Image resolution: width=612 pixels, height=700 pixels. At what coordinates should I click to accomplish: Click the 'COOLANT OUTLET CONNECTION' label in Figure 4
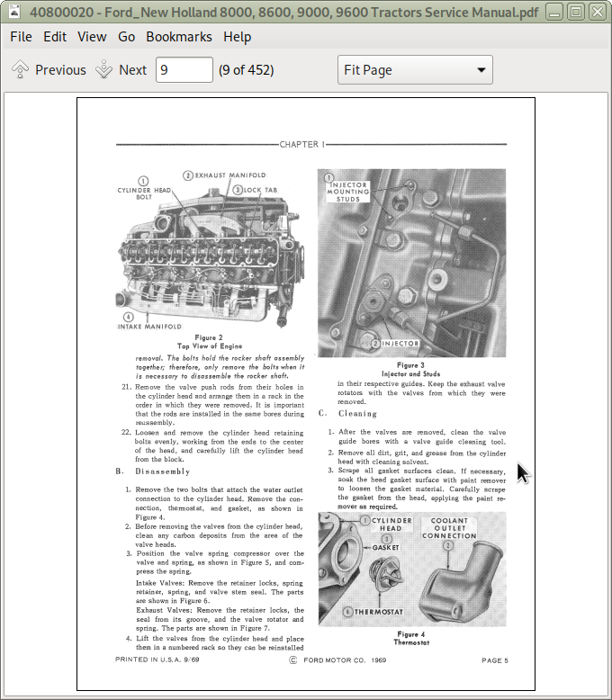pyautogui.click(x=449, y=528)
